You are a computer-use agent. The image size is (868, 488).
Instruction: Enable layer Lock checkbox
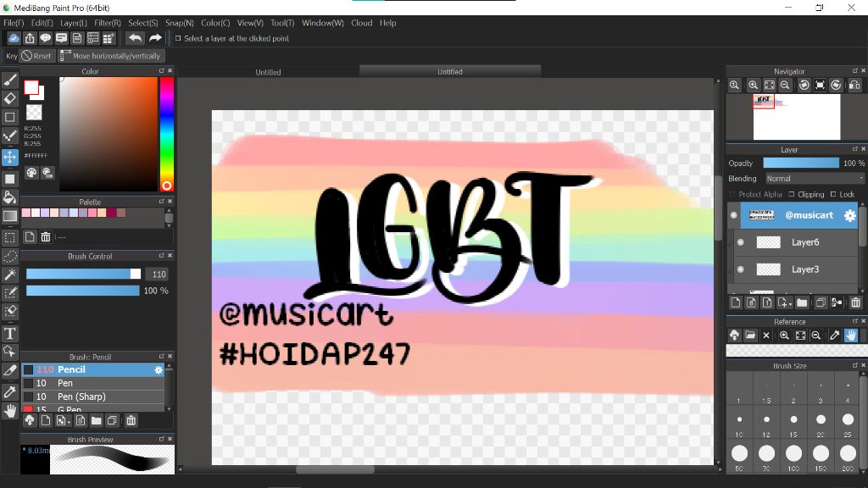click(833, 194)
